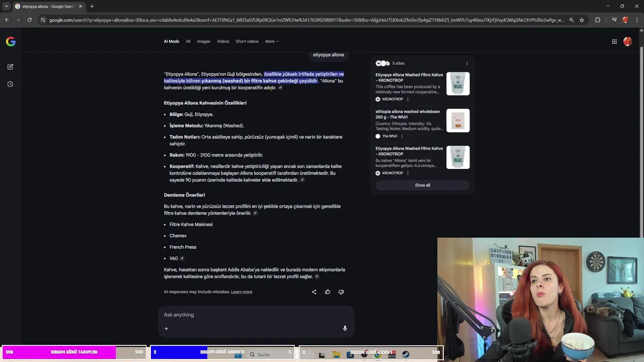Click the browser address bar URL
The height and width of the screenshot is (362, 644).
[307, 20]
